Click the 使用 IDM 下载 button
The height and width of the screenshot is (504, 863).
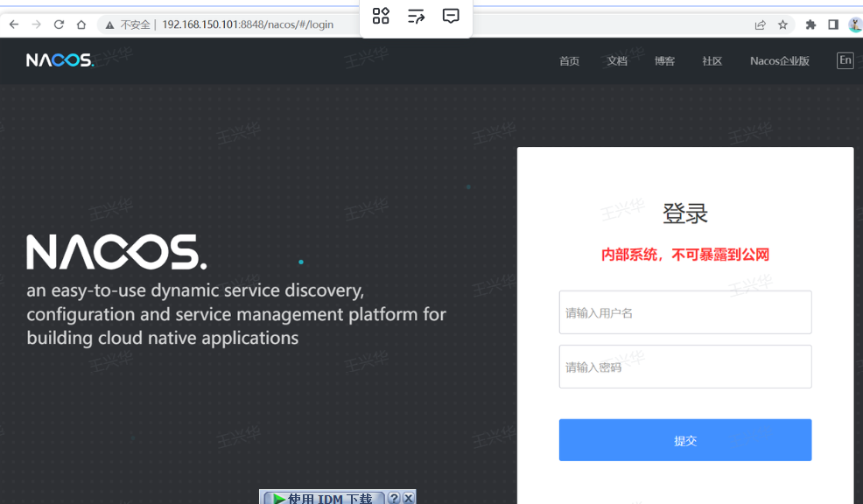[323, 498]
